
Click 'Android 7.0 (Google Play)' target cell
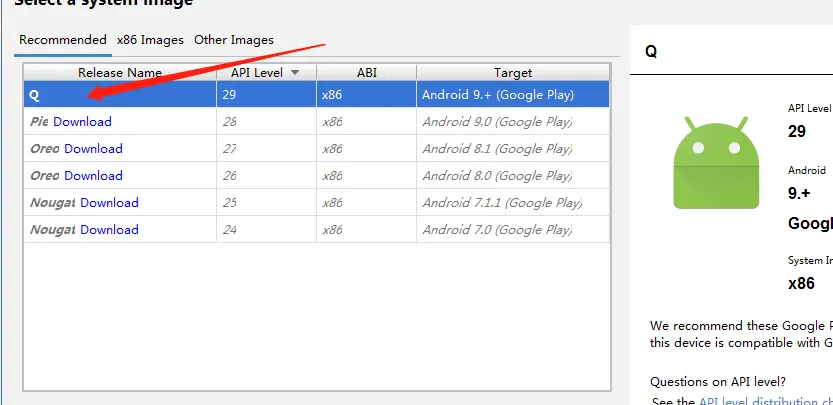(513, 230)
